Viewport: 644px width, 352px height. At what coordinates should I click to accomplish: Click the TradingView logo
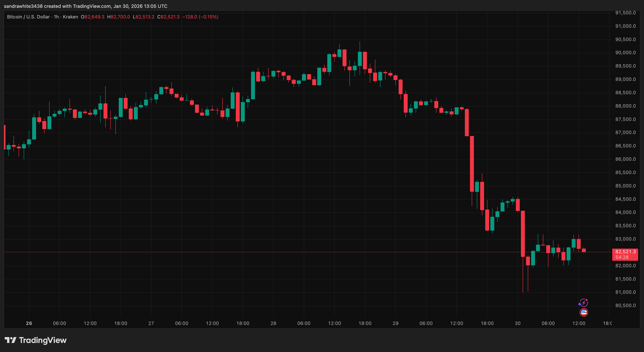coord(11,340)
